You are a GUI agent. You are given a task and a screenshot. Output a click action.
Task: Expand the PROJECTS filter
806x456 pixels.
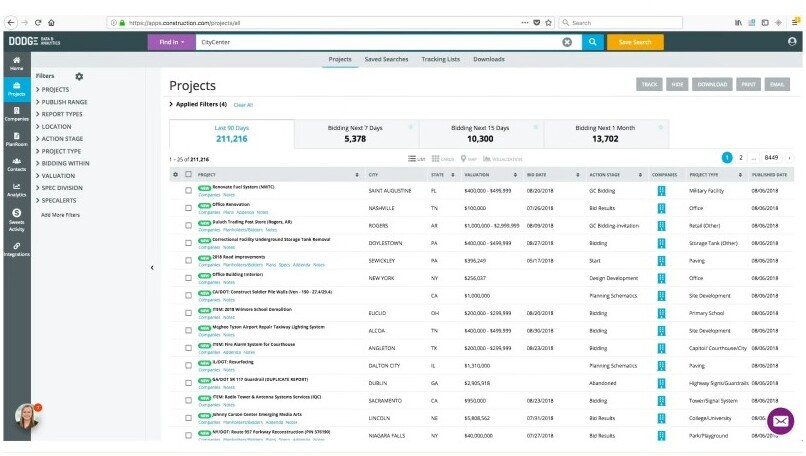52,89
